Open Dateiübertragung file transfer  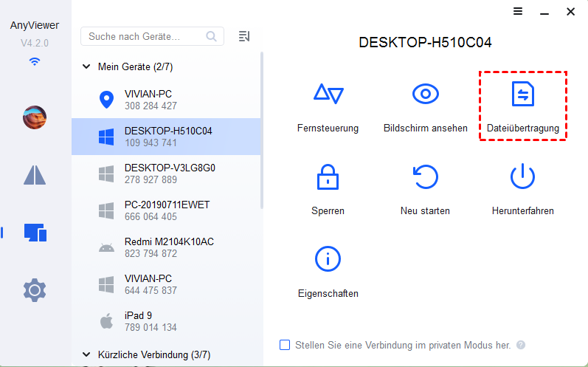(523, 106)
